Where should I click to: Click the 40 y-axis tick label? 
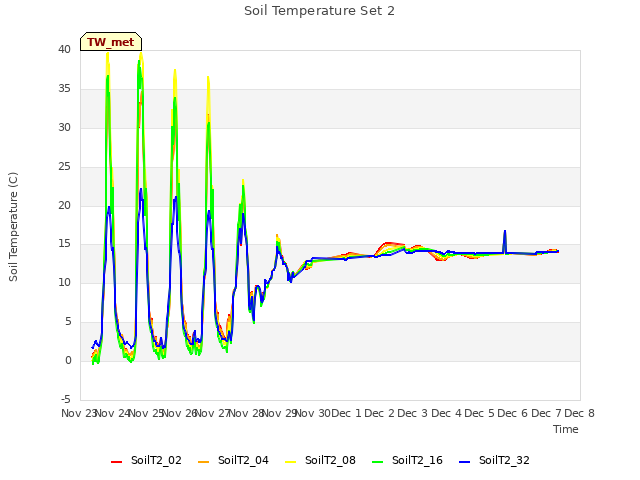point(64,49)
